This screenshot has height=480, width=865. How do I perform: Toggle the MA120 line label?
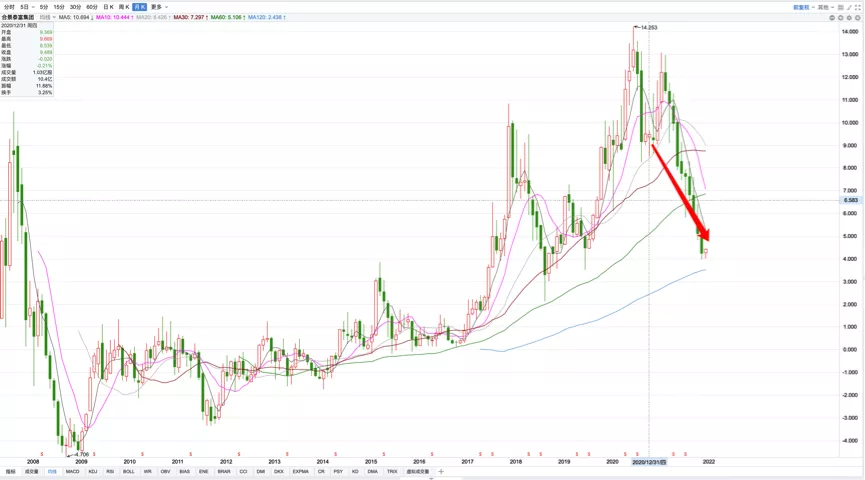[x=267, y=18]
